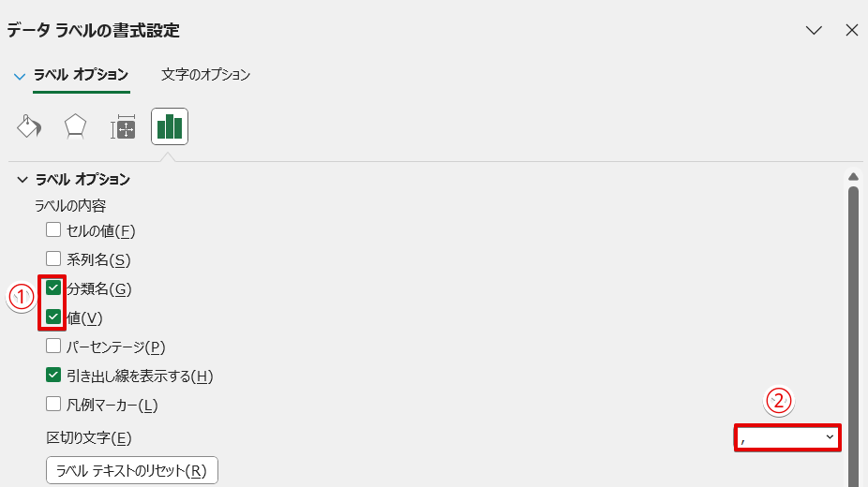Select the Effects pentagon icon
This screenshot has height=487, width=868.
coord(75,127)
